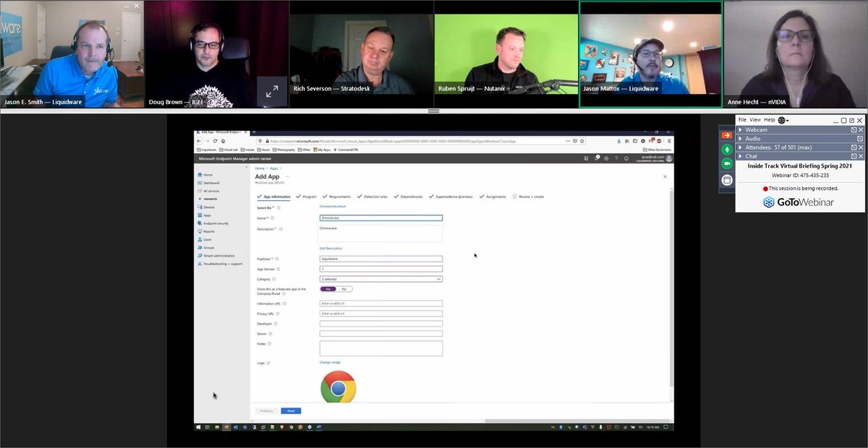Open the globe language dropdown in GoToWebinar

[x=783, y=120]
